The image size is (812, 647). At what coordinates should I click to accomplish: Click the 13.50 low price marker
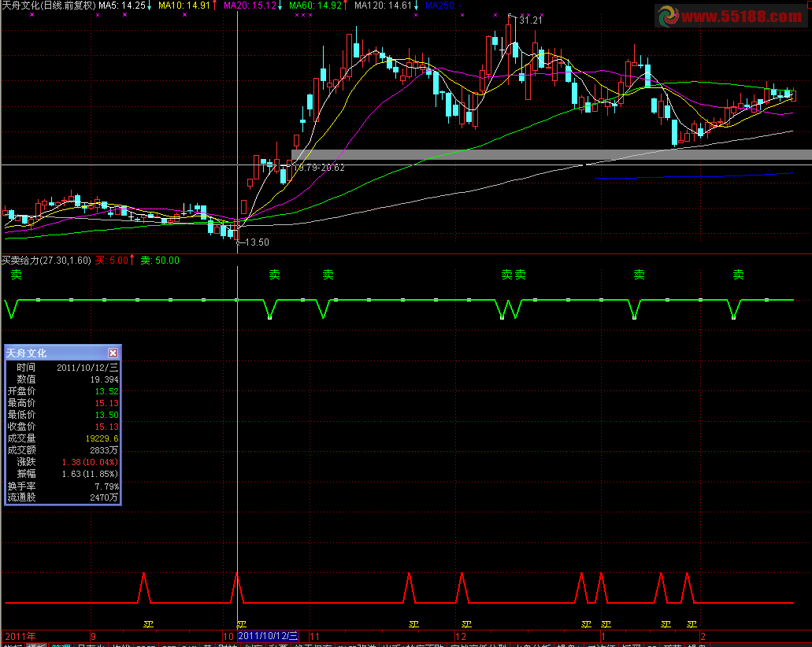point(255,242)
